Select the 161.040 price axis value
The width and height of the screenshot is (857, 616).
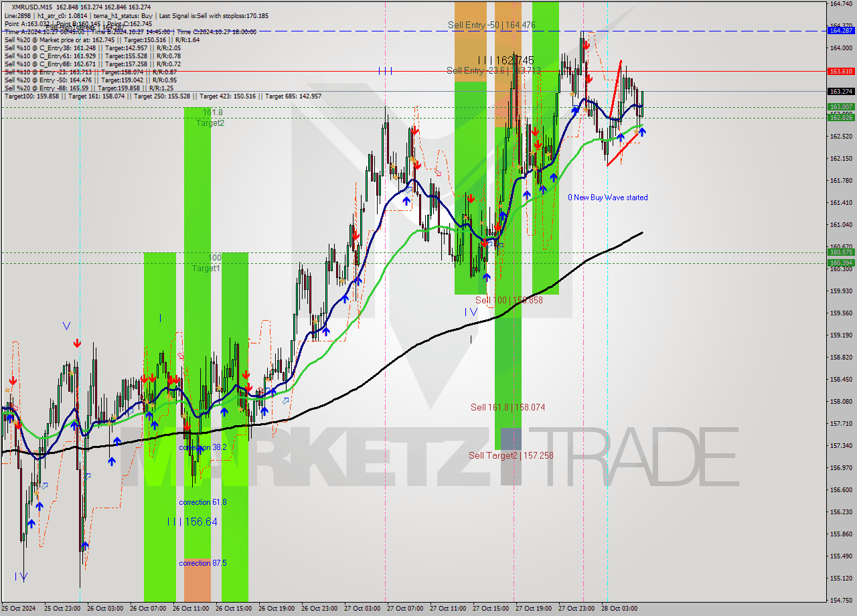pyautogui.click(x=841, y=225)
